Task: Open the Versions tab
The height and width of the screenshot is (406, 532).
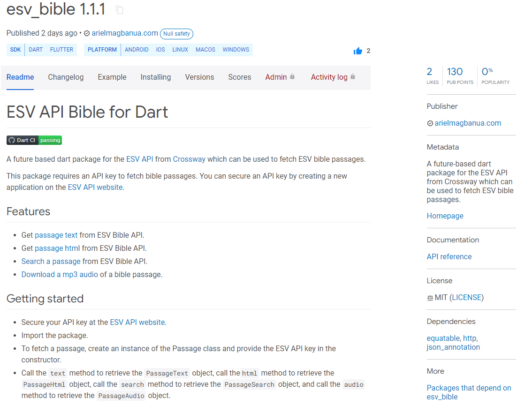Action: point(199,77)
